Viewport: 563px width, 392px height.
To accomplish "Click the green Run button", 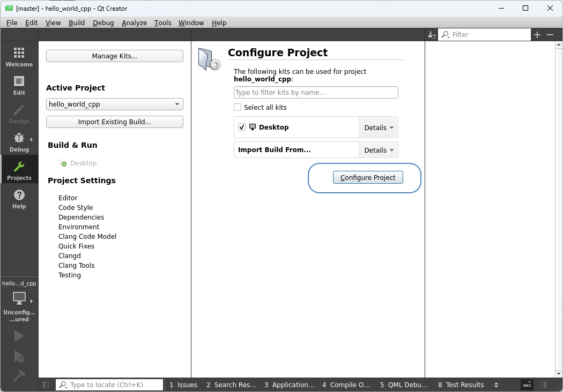I will 19,336.
